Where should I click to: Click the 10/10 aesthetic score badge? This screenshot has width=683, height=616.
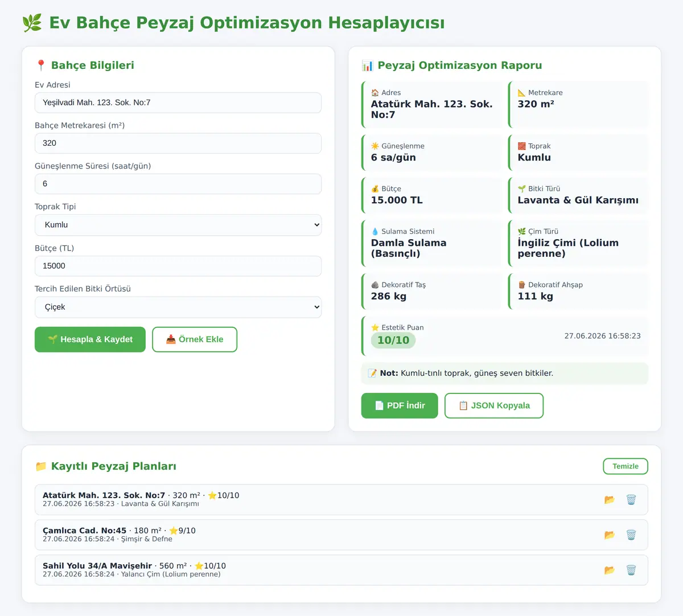pos(393,340)
